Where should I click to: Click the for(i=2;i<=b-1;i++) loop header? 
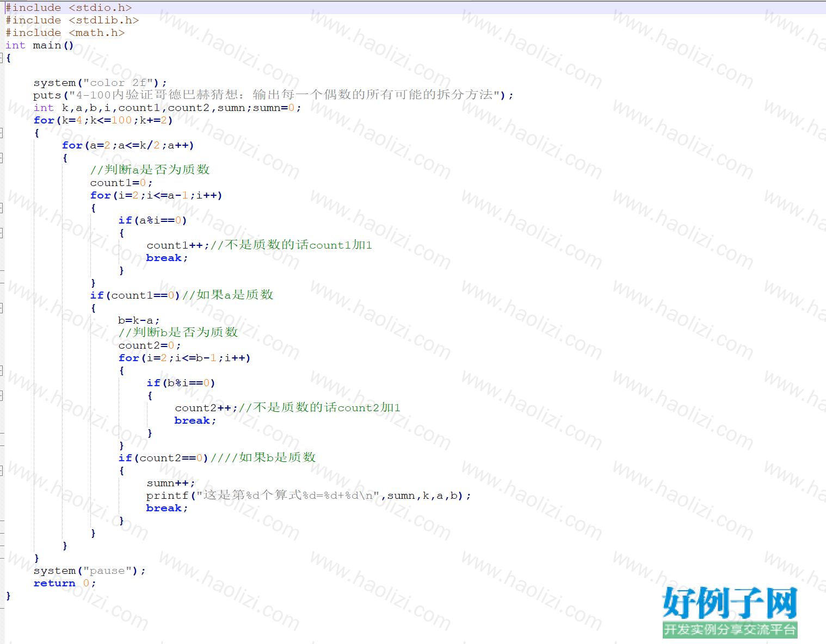(184, 358)
